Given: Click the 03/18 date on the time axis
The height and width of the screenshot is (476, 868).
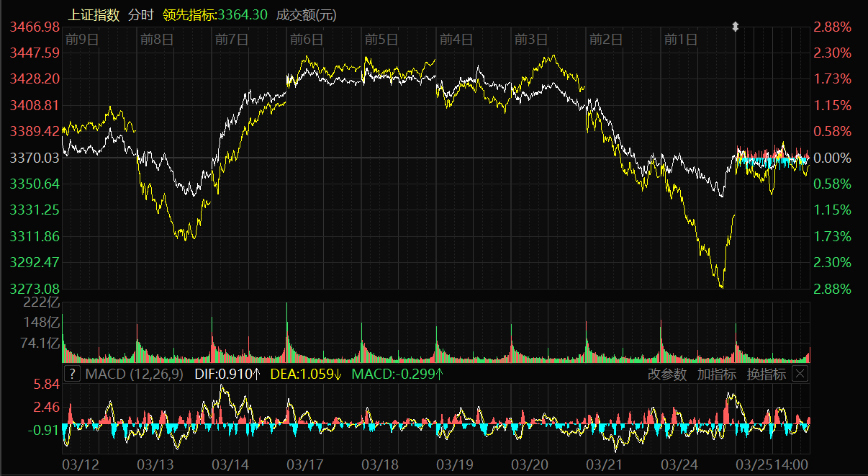Looking at the screenshot, I should click(x=380, y=464).
